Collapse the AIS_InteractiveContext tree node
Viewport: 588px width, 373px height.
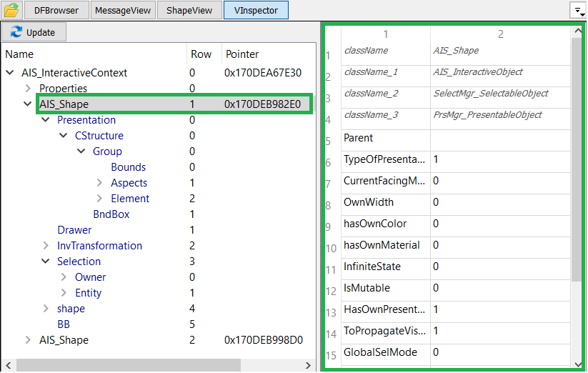coord(11,73)
